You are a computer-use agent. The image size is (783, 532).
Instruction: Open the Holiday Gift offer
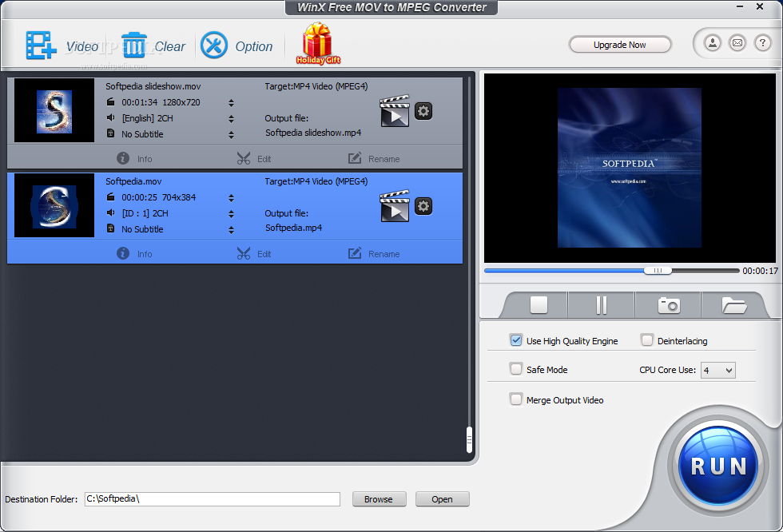coord(318,44)
